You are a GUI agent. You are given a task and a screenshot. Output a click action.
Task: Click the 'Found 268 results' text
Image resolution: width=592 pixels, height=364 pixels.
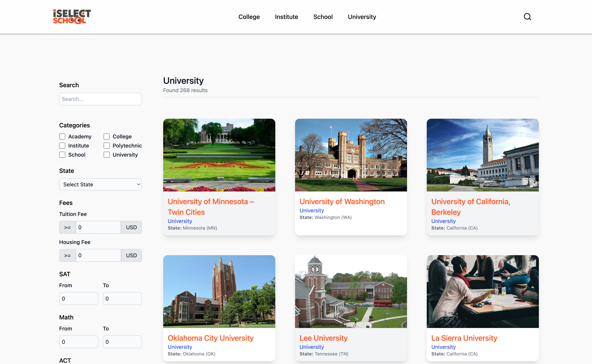click(185, 90)
